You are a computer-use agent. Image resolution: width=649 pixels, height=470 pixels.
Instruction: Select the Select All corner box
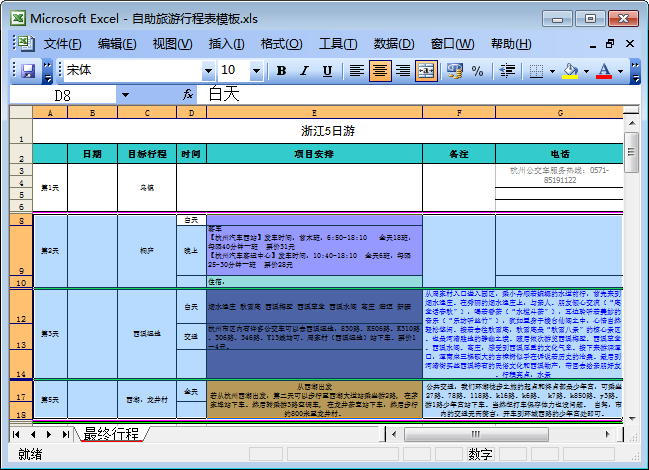pyautogui.click(x=21, y=113)
